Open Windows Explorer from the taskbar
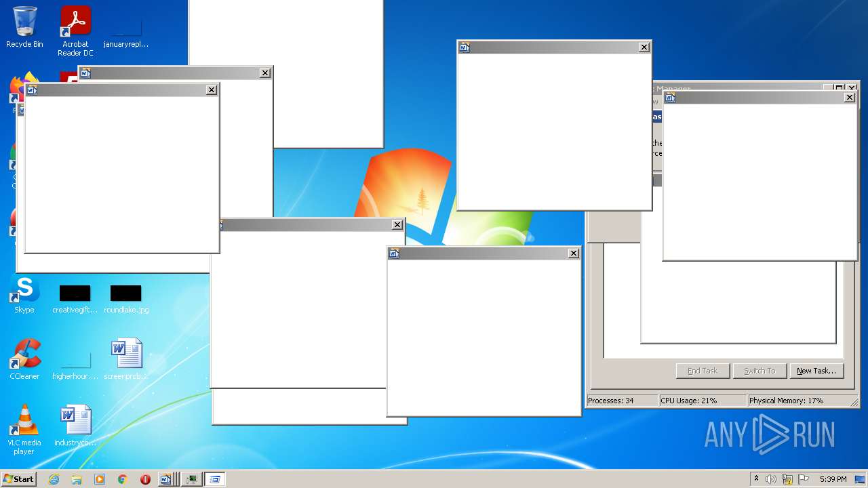This screenshot has width=868, height=488. pyautogui.click(x=77, y=479)
